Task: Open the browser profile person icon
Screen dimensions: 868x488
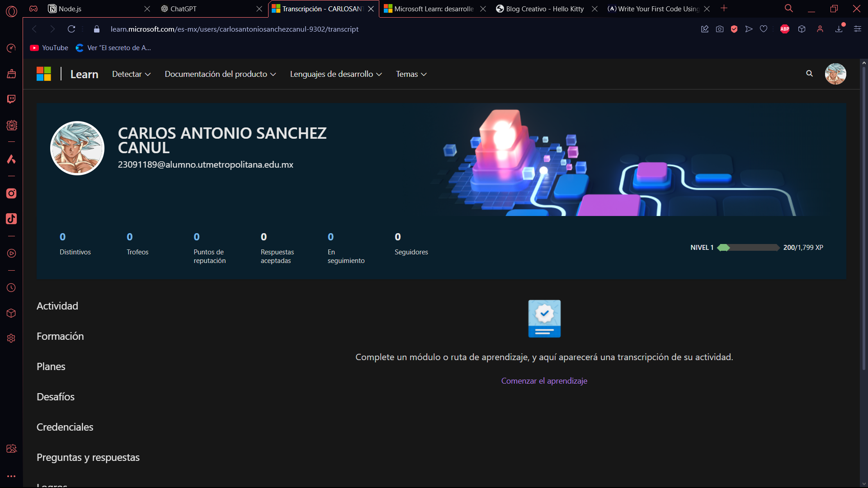Action: 820,29
